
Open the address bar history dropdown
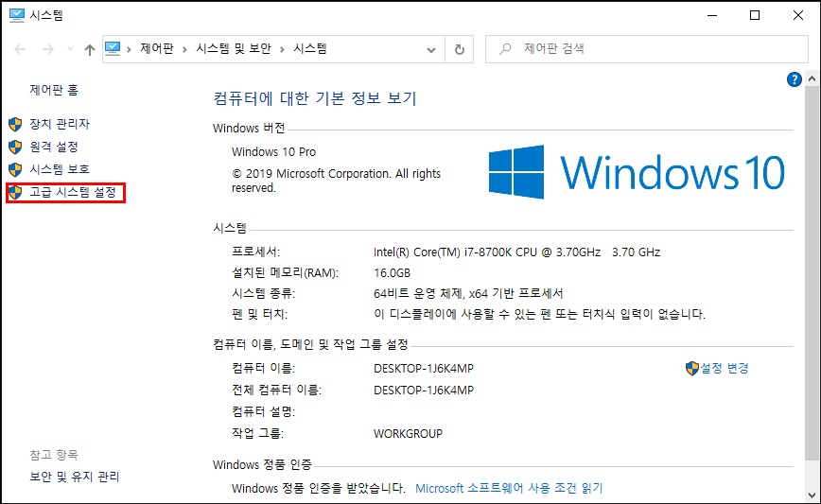[x=431, y=50]
